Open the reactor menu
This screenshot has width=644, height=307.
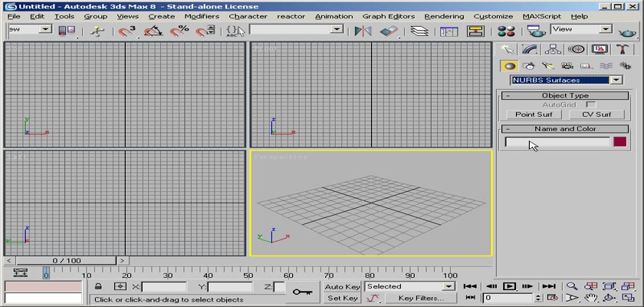pyautogui.click(x=291, y=16)
